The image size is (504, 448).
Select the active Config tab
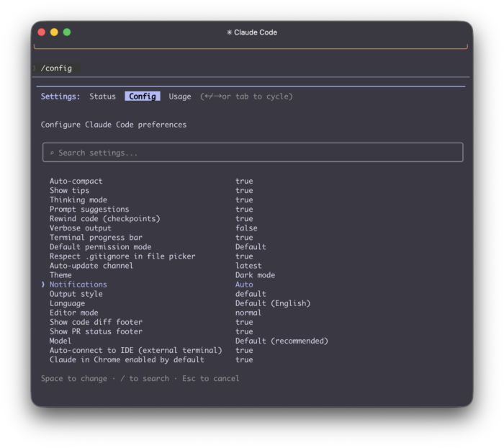click(143, 97)
